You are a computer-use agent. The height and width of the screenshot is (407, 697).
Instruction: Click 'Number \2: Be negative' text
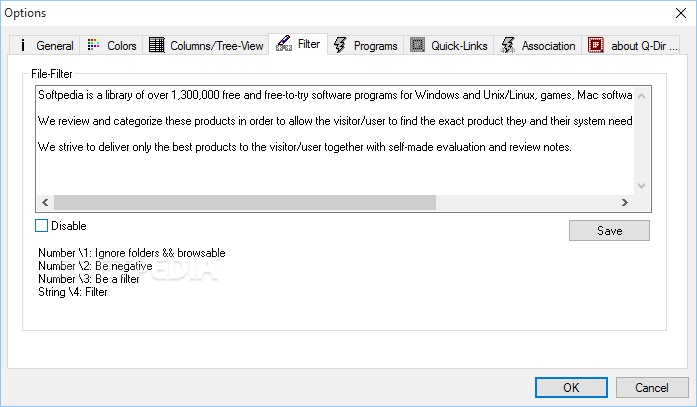(95, 266)
